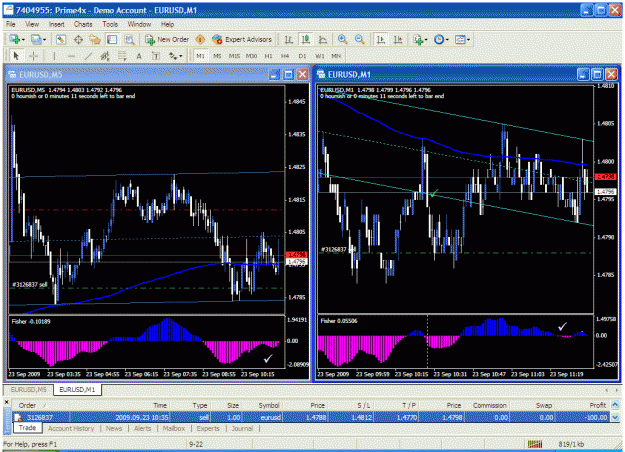625x452 pixels.
Task: Open the Account History terminal tab
Action: coord(71,428)
